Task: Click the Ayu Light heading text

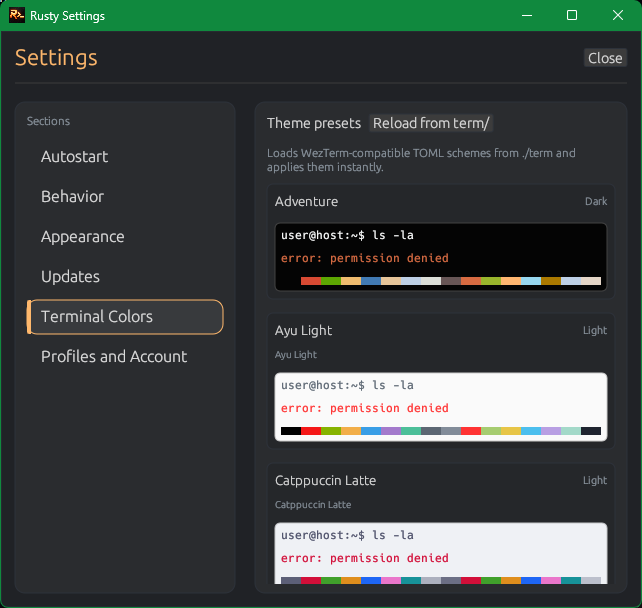Action: coord(303,330)
